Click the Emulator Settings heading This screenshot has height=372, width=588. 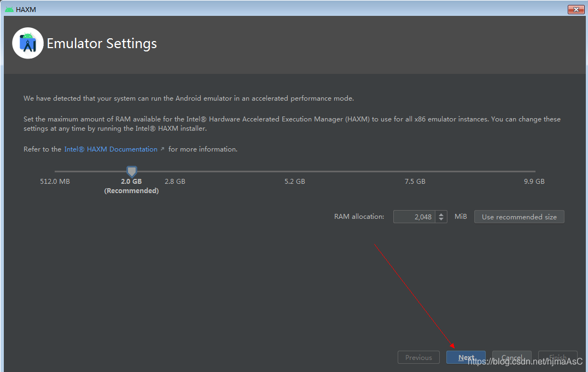click(x=102, y=44)
